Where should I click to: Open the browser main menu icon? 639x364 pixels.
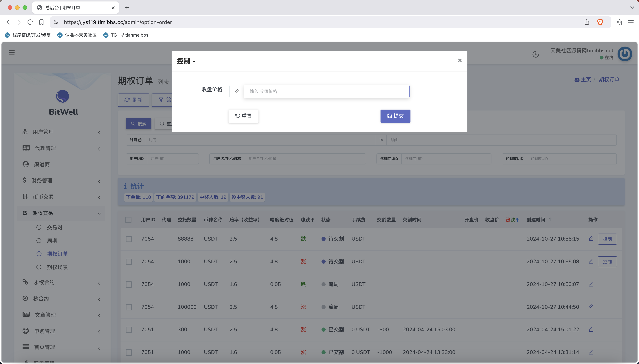631,22
